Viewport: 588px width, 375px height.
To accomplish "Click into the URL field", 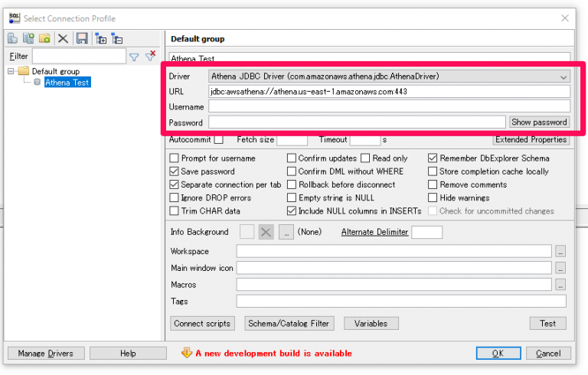I will tap(389, 92).
